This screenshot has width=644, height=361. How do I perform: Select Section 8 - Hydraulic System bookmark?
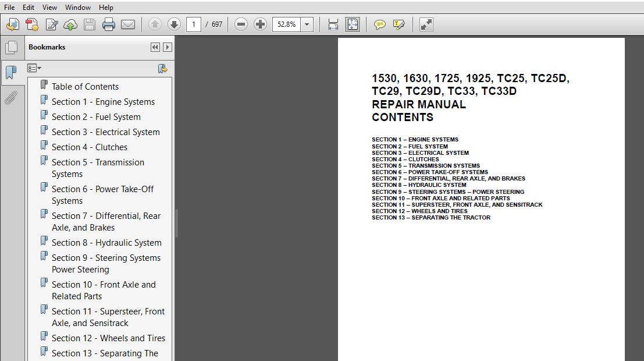[106, 243]
